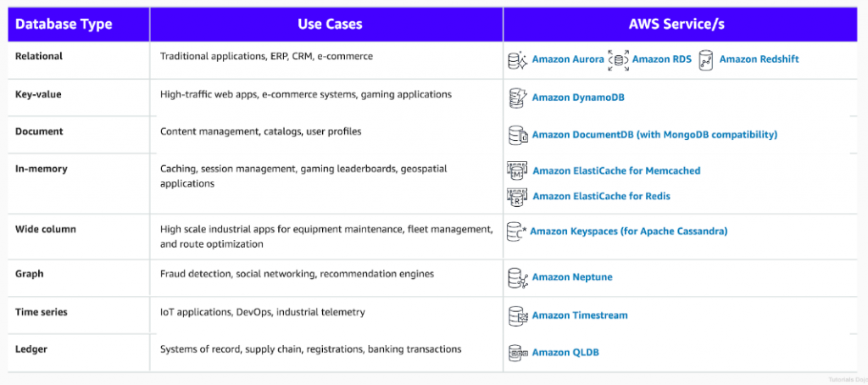Click the Amazon Timestream icon

pyautogui.click(x=517, y=315)
